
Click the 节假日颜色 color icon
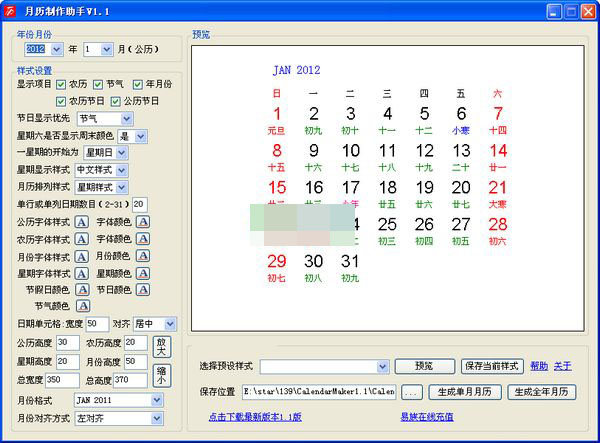pos(82,290)
